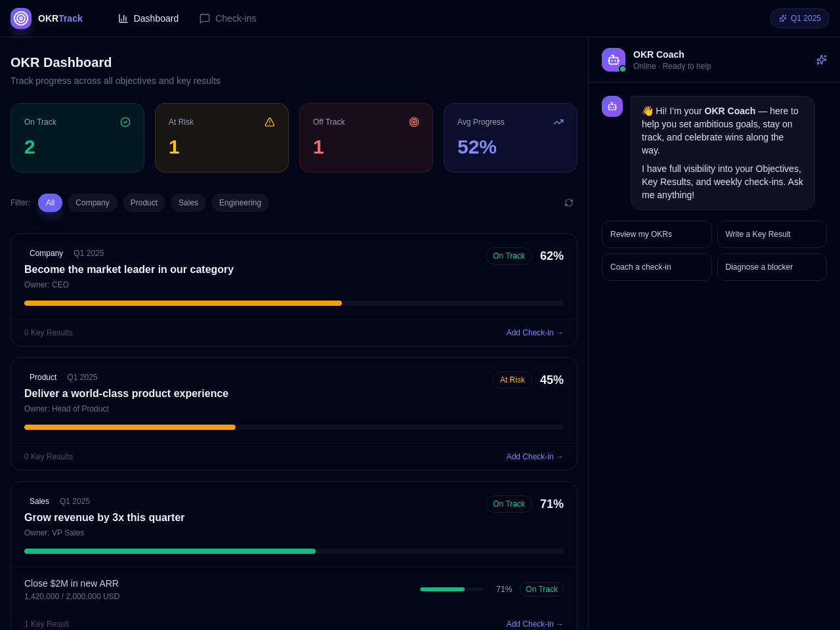Image resolution: width=840 pixels, height=630 pixels.
Task: Click title 'Grow revenue by 3x this quarter'
Action: (104, 518)
